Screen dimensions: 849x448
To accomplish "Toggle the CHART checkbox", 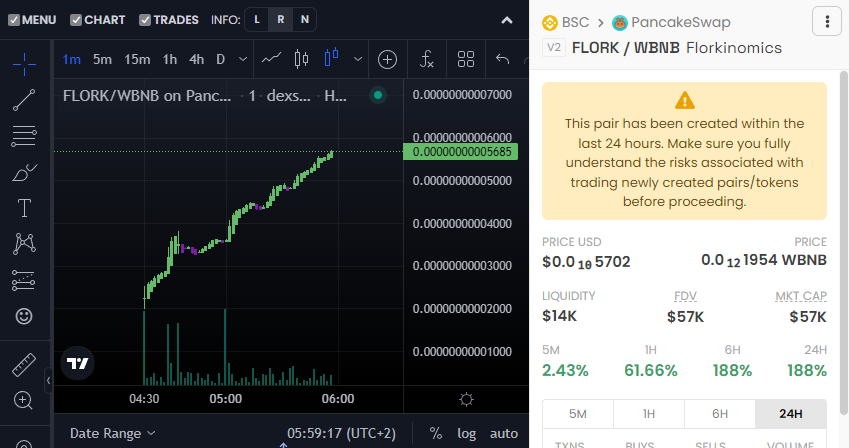I will tap(76, 20).
